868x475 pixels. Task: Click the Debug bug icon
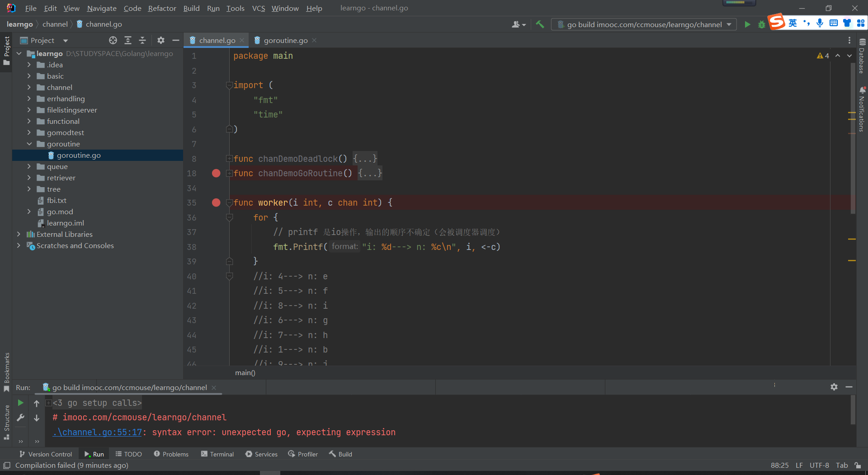pos(762,24)
